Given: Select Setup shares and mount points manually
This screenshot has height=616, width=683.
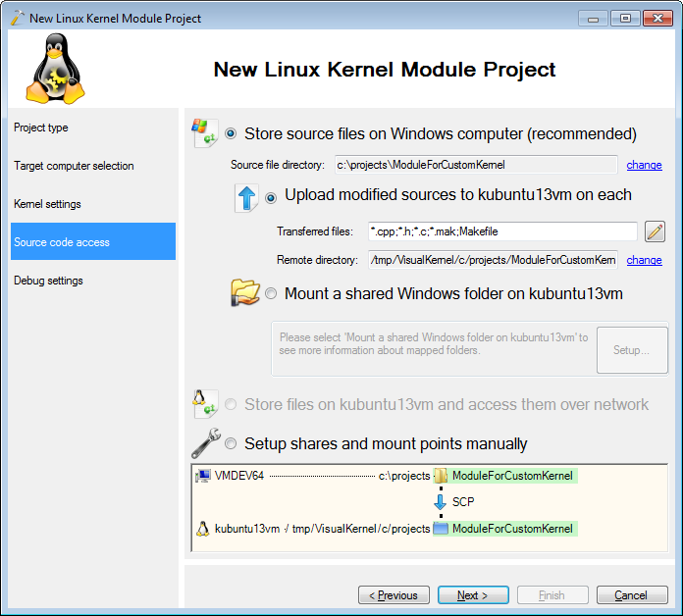Looking at the screenshot, I should pos(231,443).
